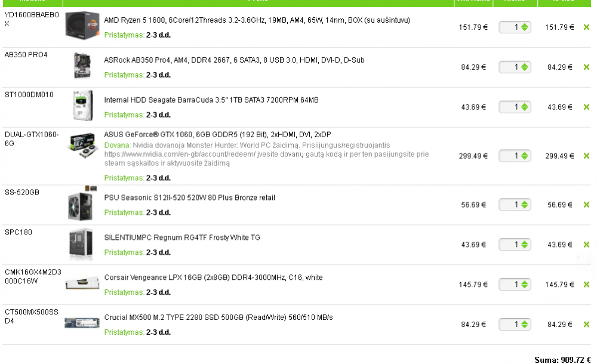Delete the Corsair Vengeance LPX memory item
Viewport: 597px width, 364px height.
[x=586, y=285]
